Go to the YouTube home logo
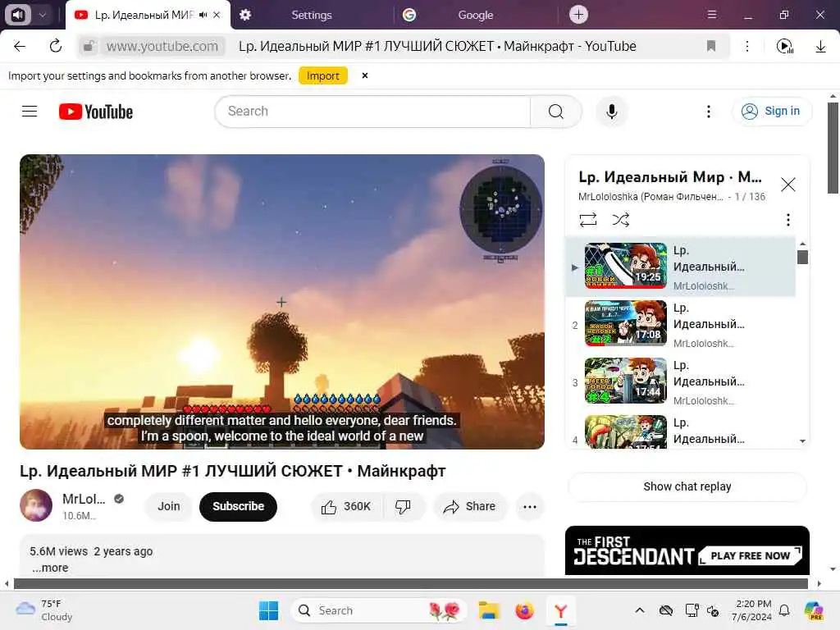Image resolution: width=840 pixels, height=630 pixels. [x=96, y=112]
